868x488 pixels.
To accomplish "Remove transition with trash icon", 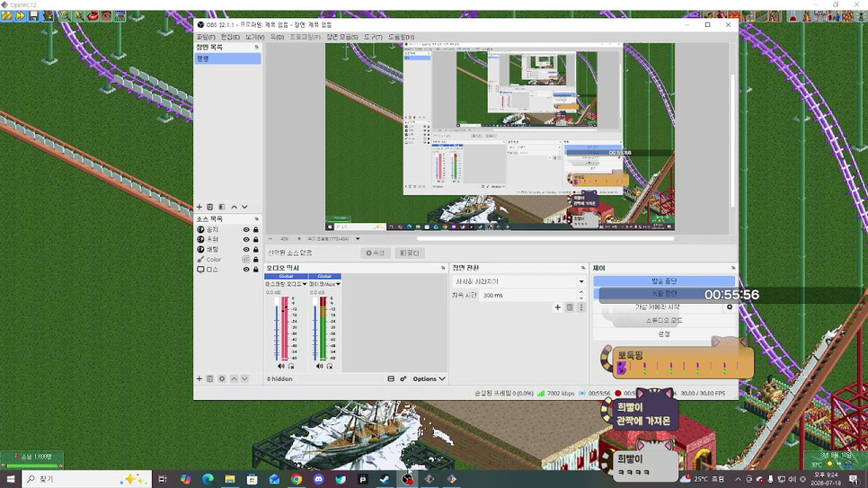I will pyautogui.click(x=570, y=307).
